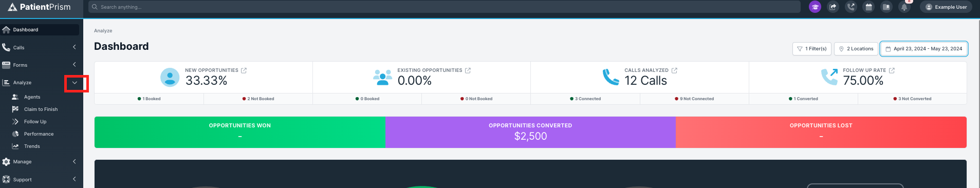Screen dimensions: 980x188
Task: Open Claim to Finish page
Action: pyautogui.click(x=41, y=109)
